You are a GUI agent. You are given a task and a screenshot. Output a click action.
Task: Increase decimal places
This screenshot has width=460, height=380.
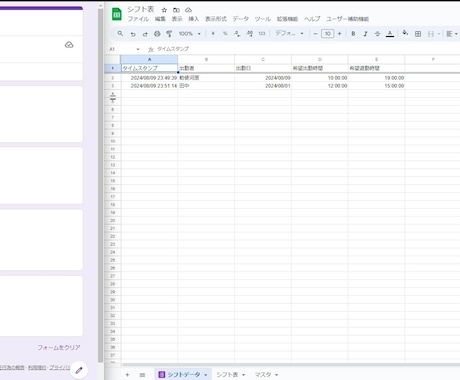coord(250,34)
